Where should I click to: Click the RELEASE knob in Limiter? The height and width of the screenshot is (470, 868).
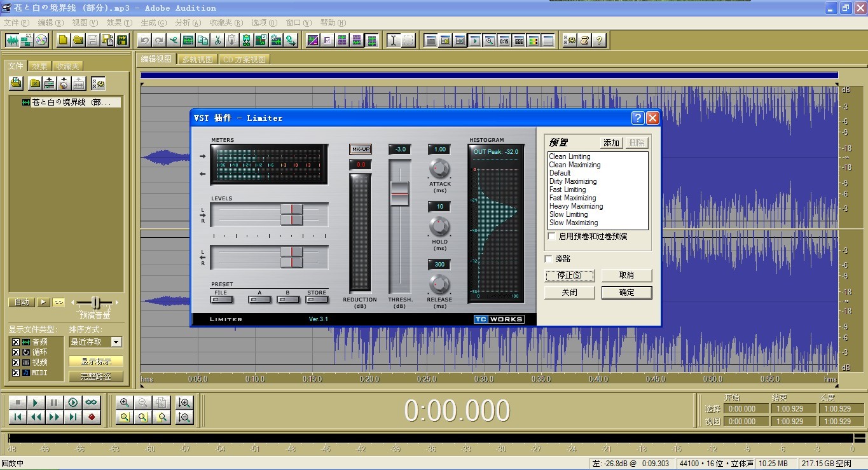coord(439,284)
